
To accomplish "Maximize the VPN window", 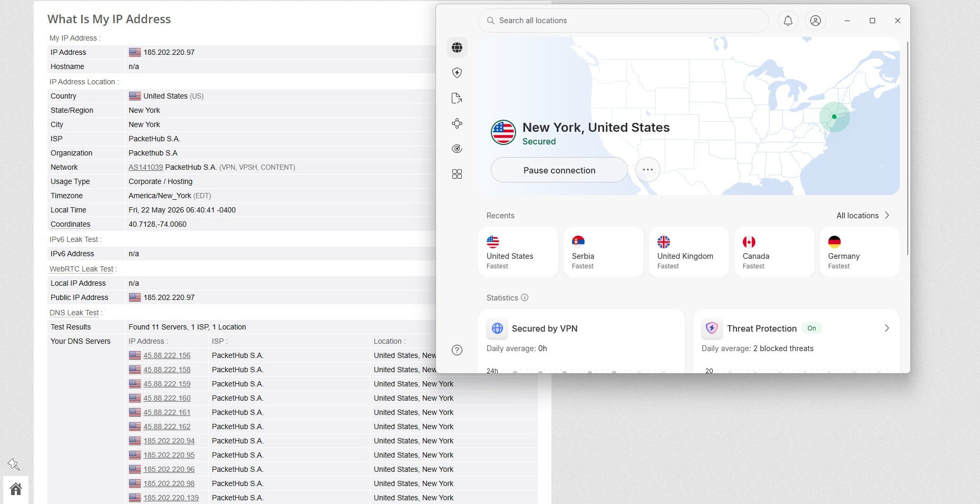I will (x=872, y=21).
